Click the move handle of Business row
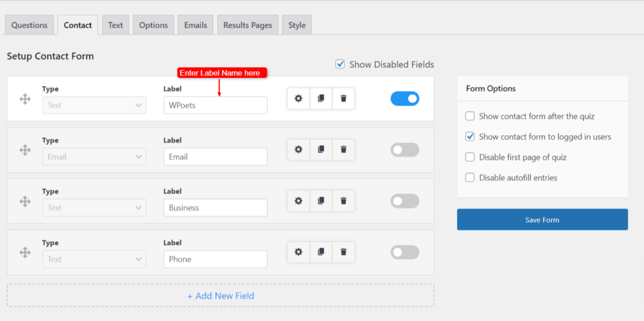Screen dimensions: 644x321 25,202
